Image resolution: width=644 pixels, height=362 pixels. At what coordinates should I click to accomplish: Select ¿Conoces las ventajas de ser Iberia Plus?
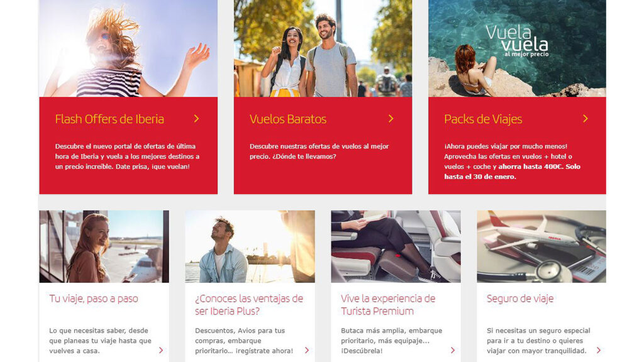[249, 305]
